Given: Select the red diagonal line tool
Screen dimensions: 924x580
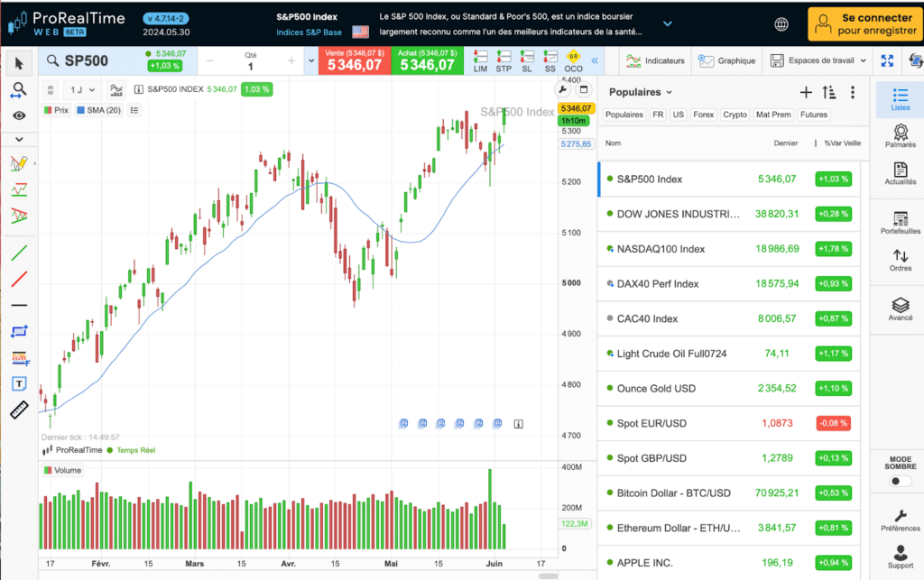Looking at the screenshot, I should (19, 279).
